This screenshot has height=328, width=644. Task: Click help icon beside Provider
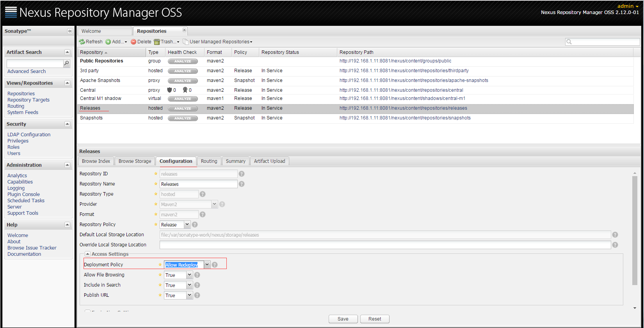coord(222,204)
